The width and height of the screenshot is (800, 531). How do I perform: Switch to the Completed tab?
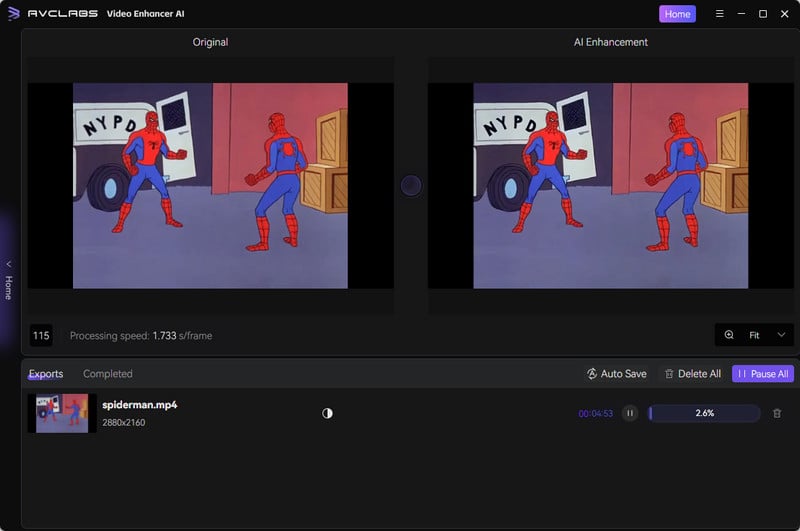(x=108, y=374)
